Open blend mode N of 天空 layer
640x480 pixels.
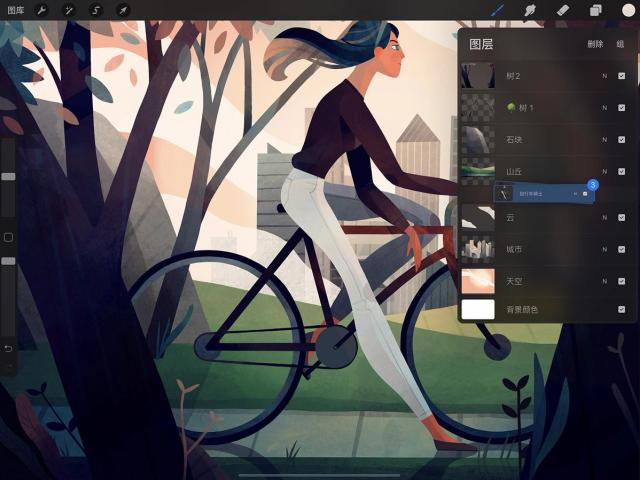coord(604,281)
